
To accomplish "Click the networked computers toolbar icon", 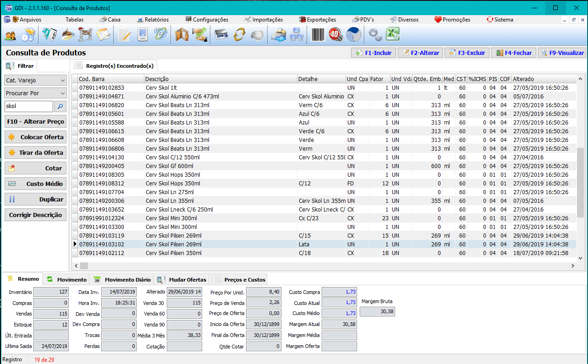I will [x=296, y=35].
